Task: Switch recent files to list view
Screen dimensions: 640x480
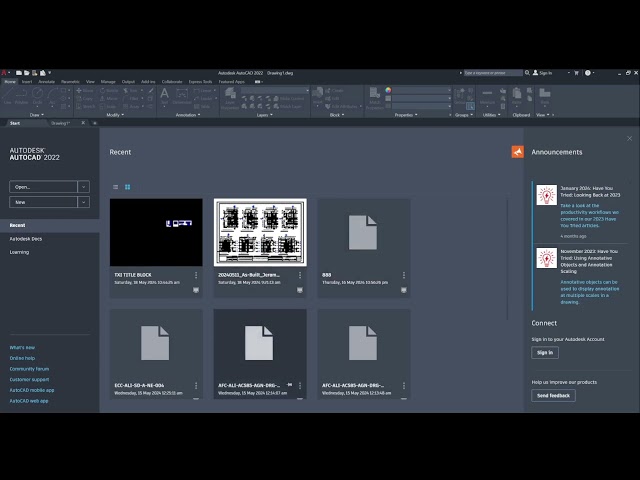Action: point(116,187)
